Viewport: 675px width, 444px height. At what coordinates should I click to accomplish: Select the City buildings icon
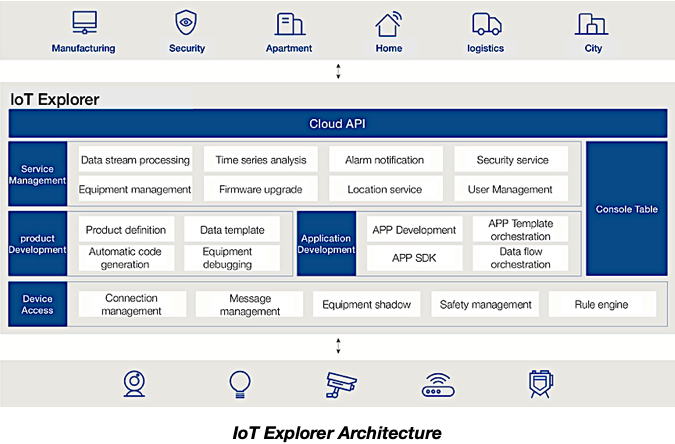593,23
